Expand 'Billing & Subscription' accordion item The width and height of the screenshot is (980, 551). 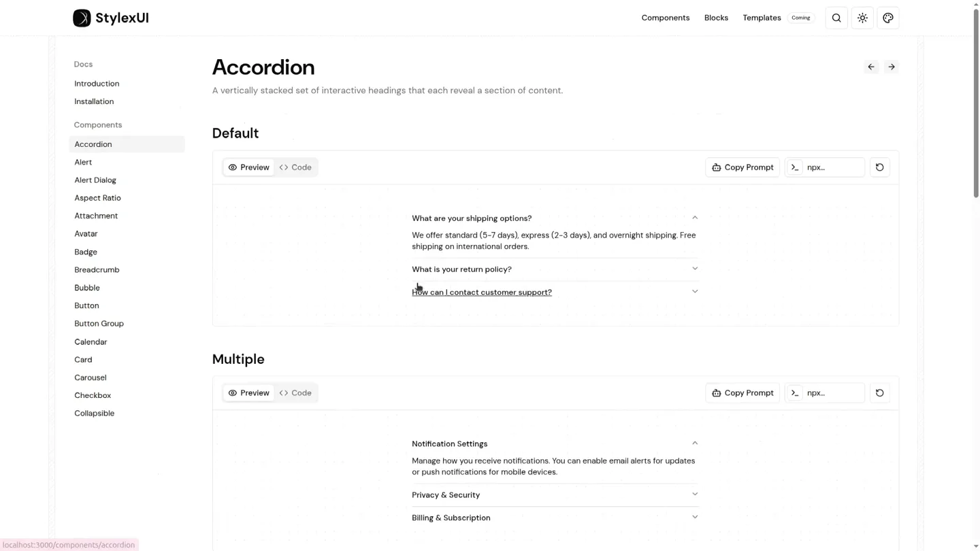tap(555, 518)
